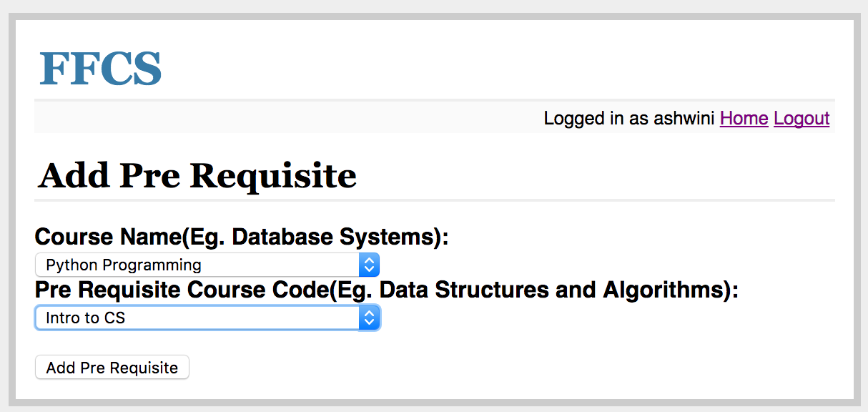The image size is (868, 412).
Task: Click the blank white area right of the submit button
Action: (x=500, y=368)
